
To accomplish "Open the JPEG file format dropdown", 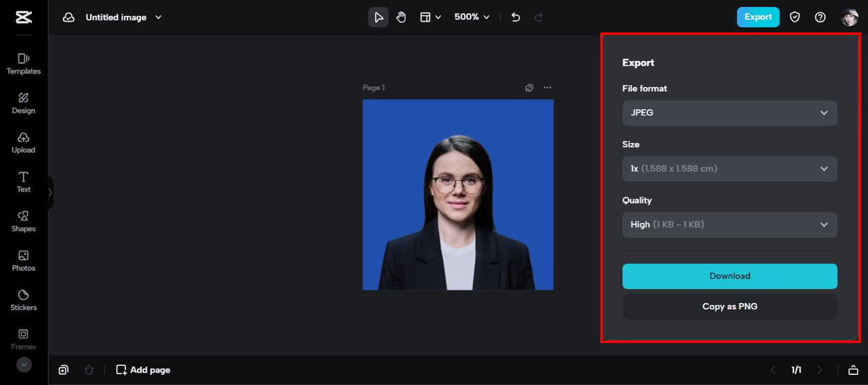I will click(x=730, y=113).
